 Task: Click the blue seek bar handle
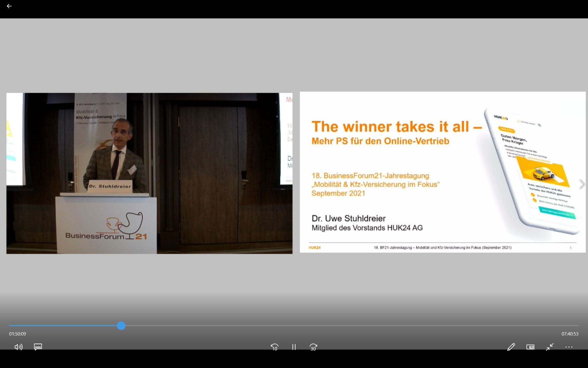pyautogui.click(x=121, y=326)
